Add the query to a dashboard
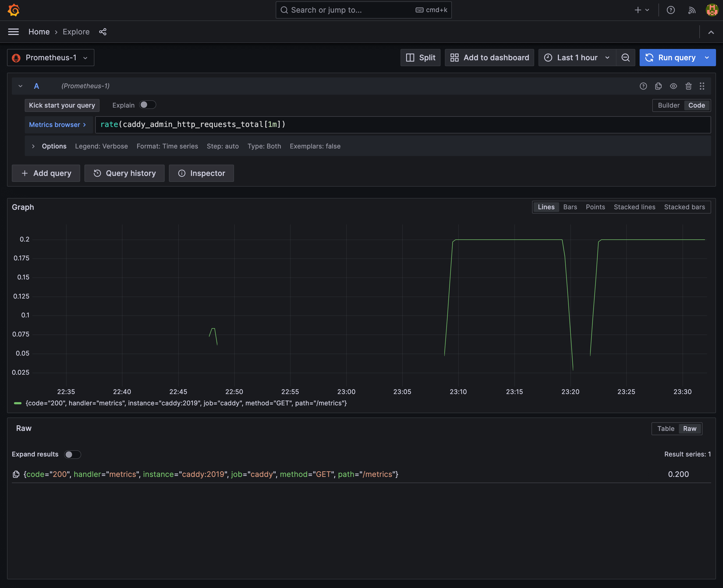Image resolution: width=723 pixels, height=588 pixels. click(489, 58)
